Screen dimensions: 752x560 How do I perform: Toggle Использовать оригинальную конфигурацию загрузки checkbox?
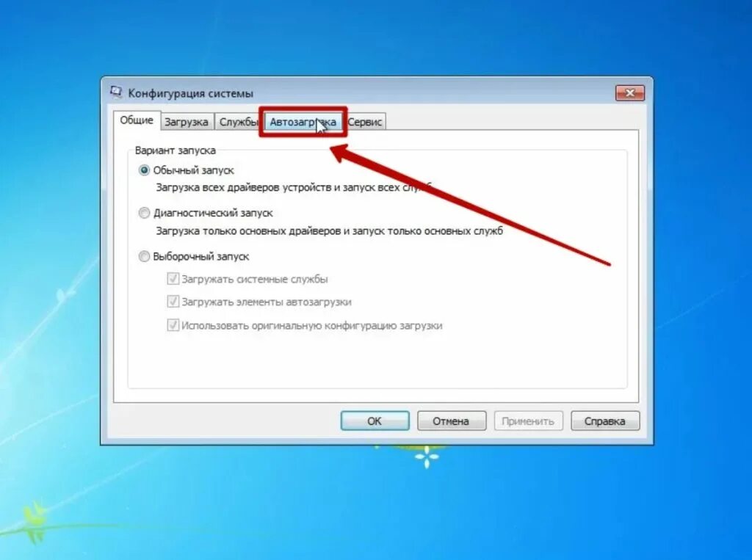click(173, 326)
